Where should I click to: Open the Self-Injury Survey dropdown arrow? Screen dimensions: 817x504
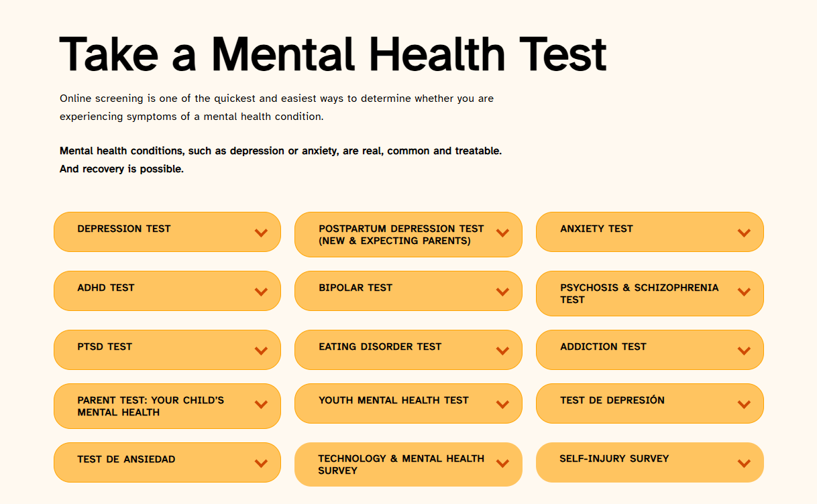743,462
